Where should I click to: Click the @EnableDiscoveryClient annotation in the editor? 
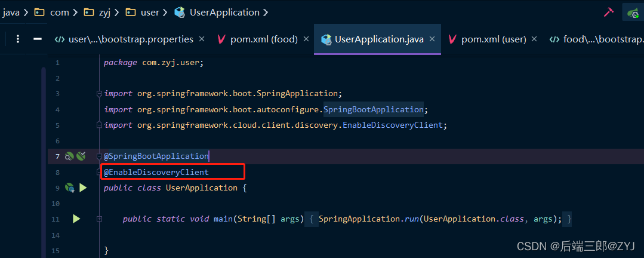click(156, 173)
